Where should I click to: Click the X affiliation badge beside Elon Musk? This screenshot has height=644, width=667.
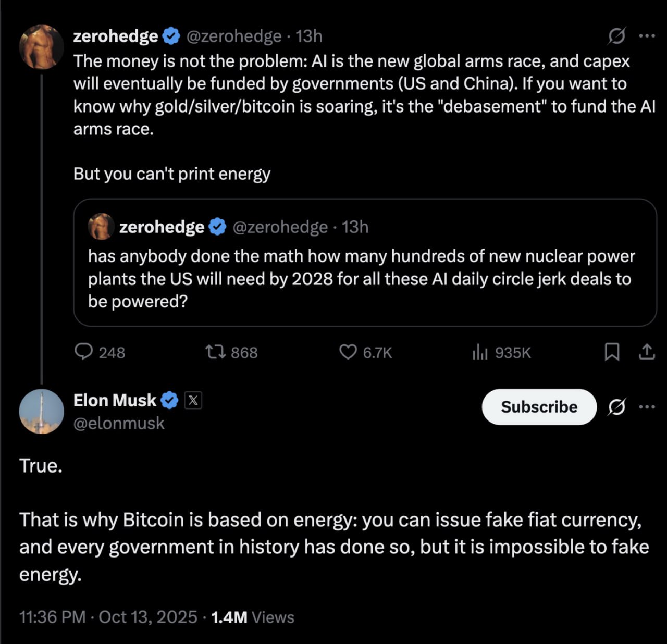point(193,400)
